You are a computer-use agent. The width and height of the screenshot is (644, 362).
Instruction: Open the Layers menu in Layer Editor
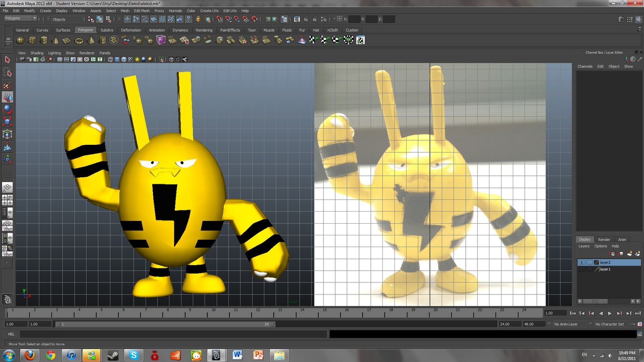pos(584,246)
